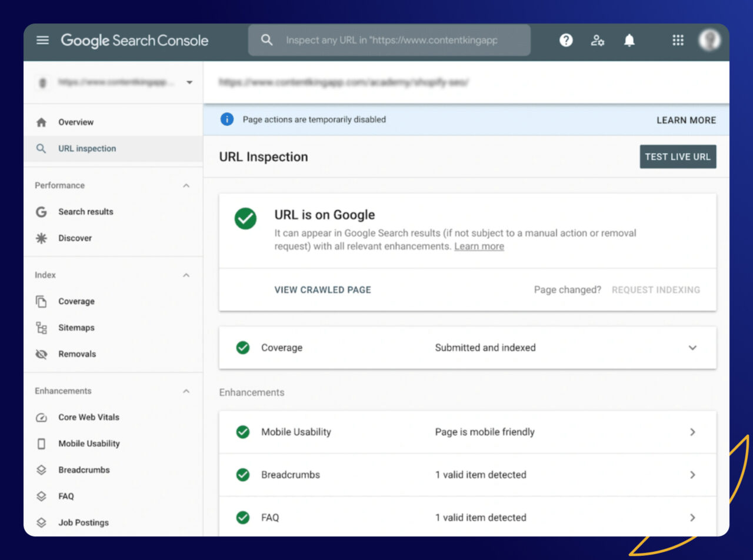
Task: Click the Google Search Console logo
Action: [x=135, y=41]
